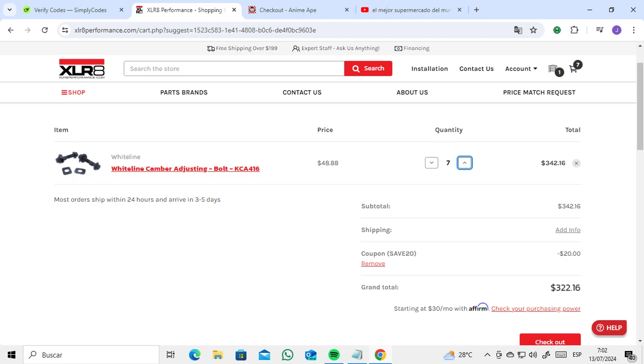Screen dimensions: 644x364
Task: Click the weather widget showing 28°C
Action: (458, 355)
